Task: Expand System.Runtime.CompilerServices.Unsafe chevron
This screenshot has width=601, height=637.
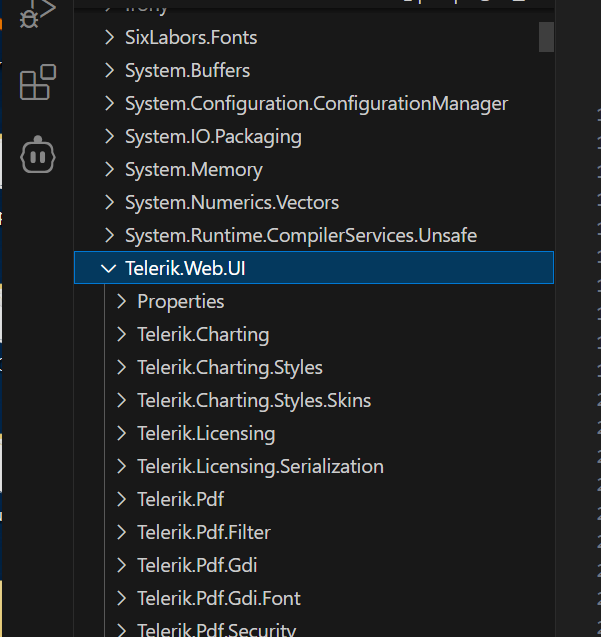Action: [x=109, y=235]
